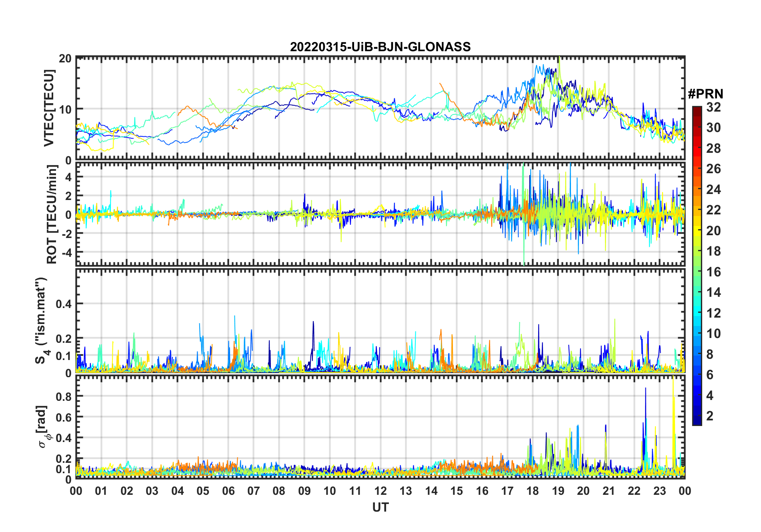Click the VTEC[TECU] y-axis label
761x532 pixels.
[49, 108]
